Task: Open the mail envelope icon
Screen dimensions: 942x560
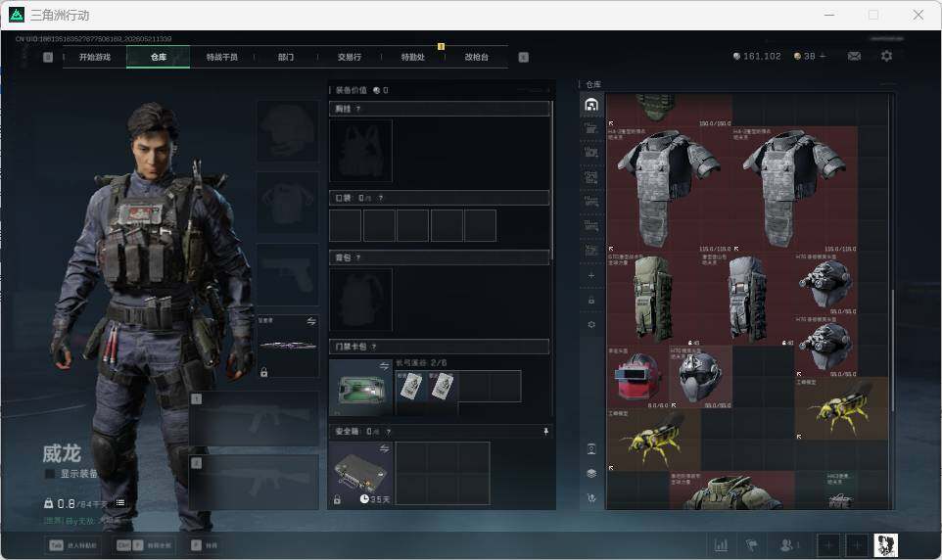Action: [x=854, y=56]
